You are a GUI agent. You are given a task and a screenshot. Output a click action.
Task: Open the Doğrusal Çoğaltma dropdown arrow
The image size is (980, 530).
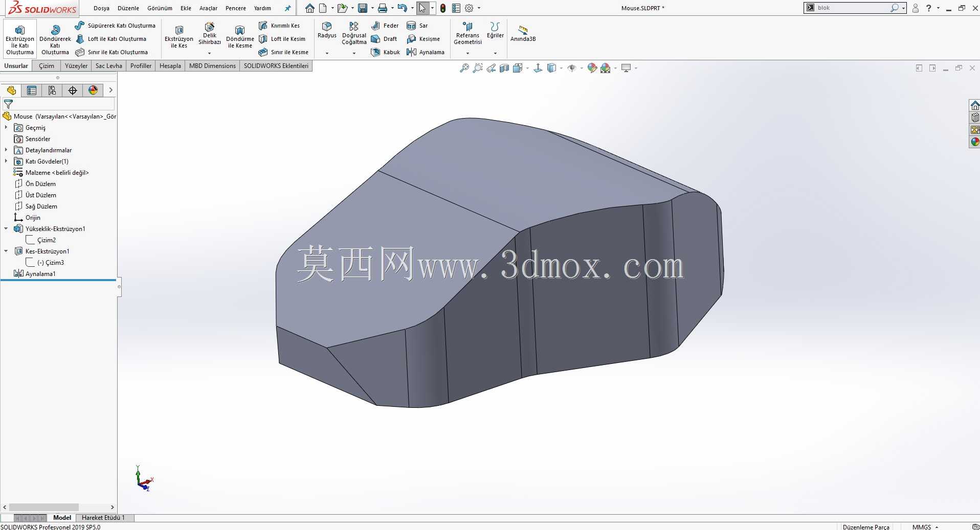354,53
